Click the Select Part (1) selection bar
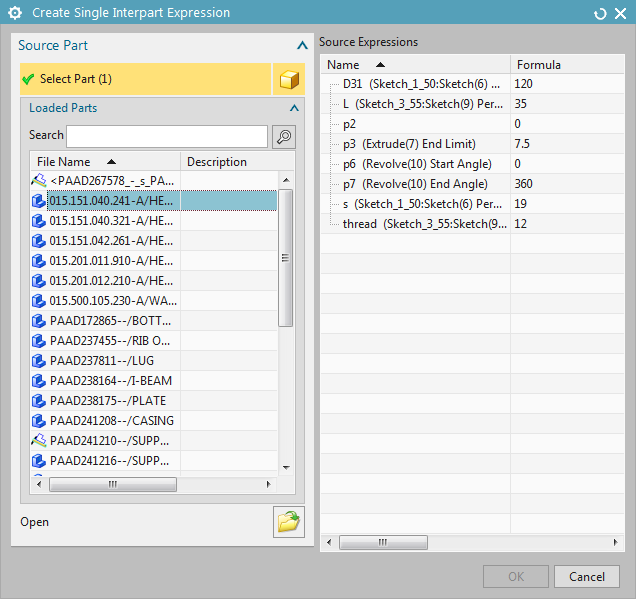 click(x=146, y=79)
